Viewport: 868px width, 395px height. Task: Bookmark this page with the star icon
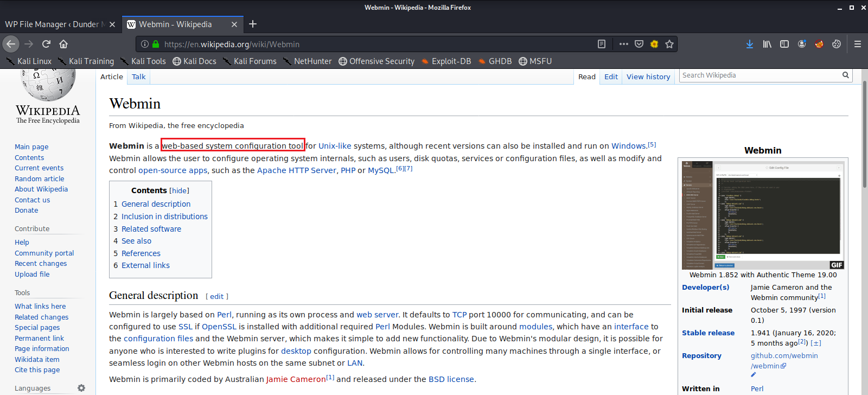[x=669, y=44]
